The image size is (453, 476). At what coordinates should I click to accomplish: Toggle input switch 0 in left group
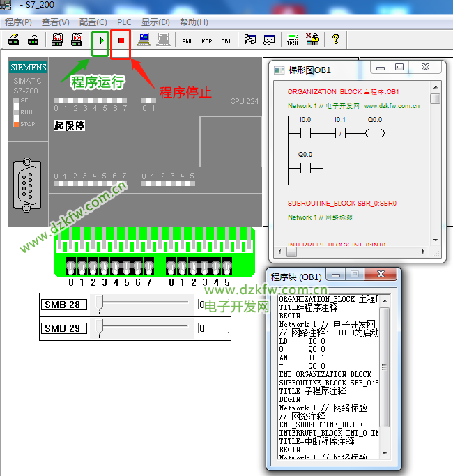click(x=71, y=267)
